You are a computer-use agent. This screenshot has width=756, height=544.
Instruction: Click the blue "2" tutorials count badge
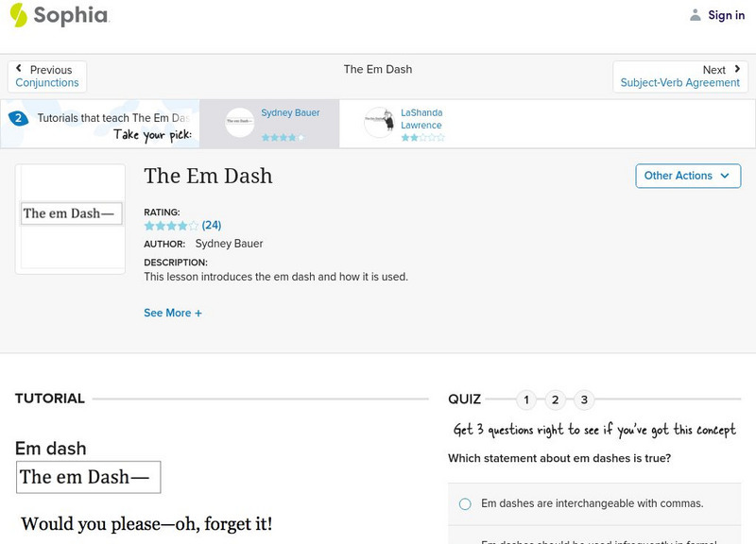point(20,117)
